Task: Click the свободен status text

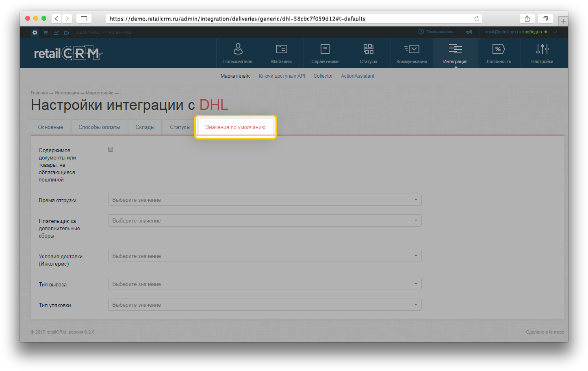Action: point(532,32)
